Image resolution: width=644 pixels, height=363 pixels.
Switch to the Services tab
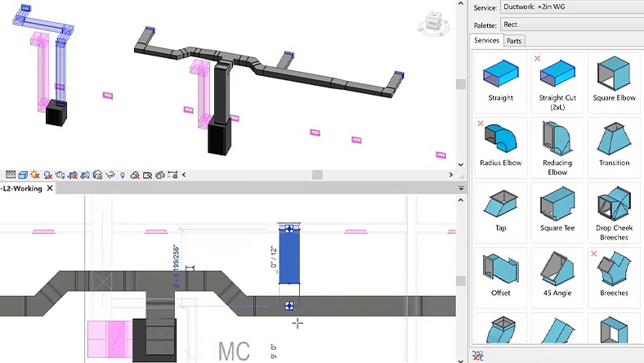tap(487, 40)
